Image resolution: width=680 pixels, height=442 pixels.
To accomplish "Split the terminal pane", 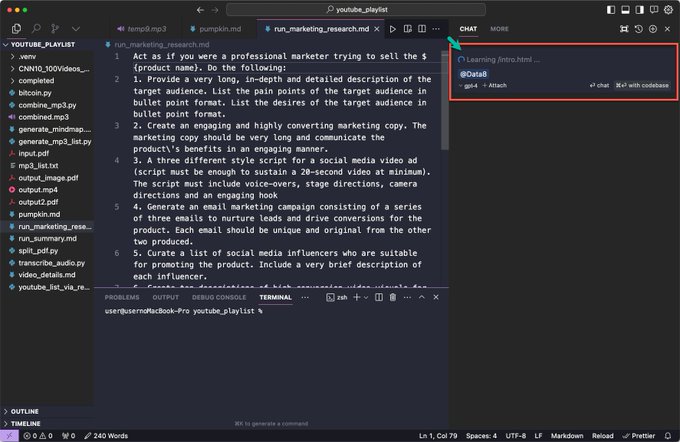I will 379,298.
